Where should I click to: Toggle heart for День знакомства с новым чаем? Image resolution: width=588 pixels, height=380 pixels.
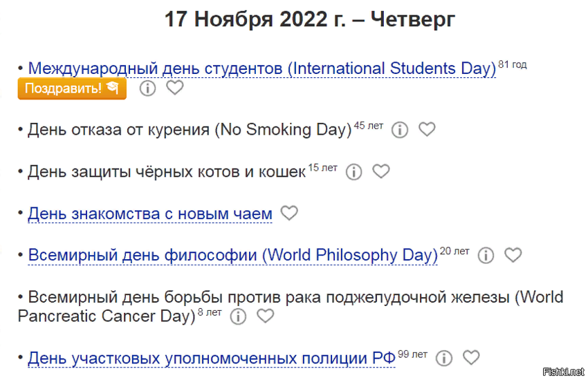click(x=289, y=213)
